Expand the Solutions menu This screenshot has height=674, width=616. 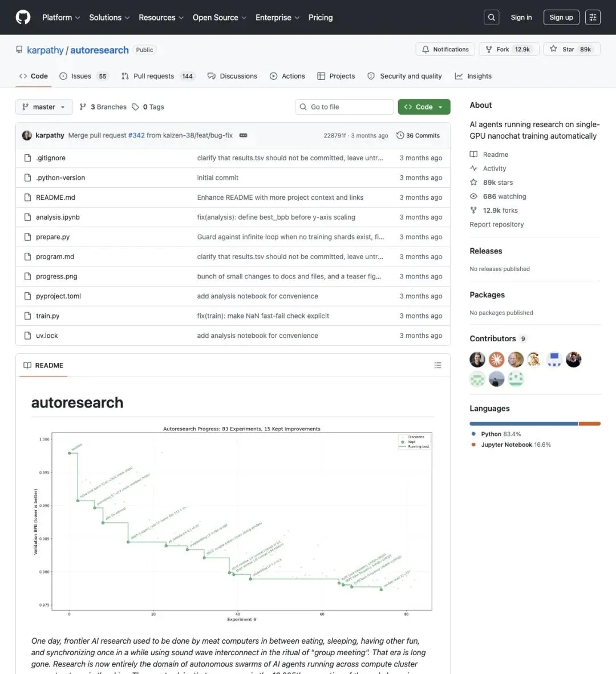click(109, 18)
